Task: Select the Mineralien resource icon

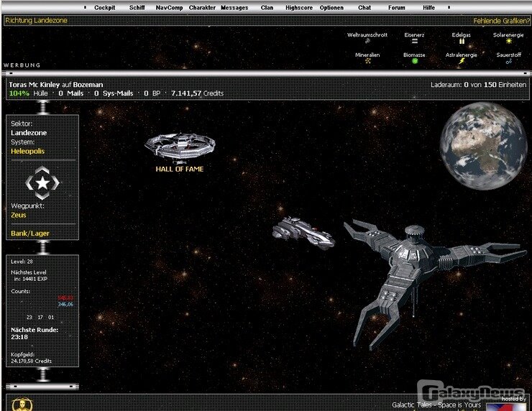Action: 367,61
